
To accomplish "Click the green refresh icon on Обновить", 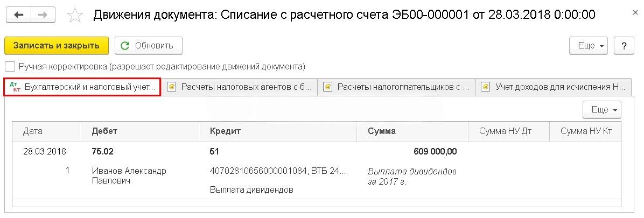I will tap(125, 46).
